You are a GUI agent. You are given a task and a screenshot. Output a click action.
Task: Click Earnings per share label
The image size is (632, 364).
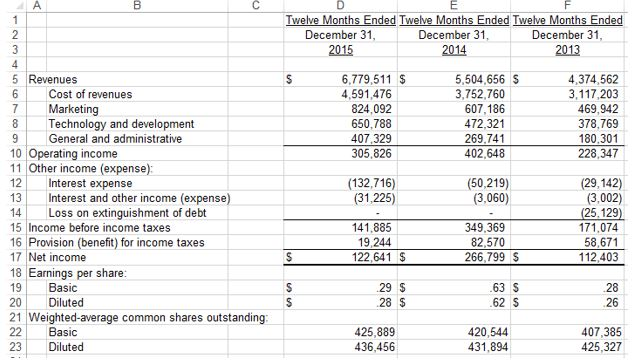pyautogui.click(x=77, y=273)
